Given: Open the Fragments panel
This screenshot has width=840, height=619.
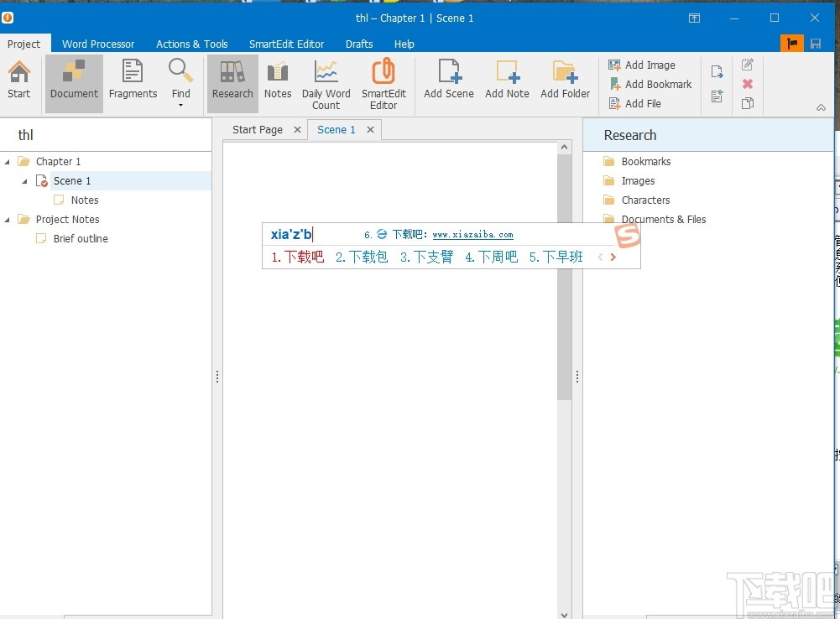Looking at the screenshot, I should click(132, 80).
